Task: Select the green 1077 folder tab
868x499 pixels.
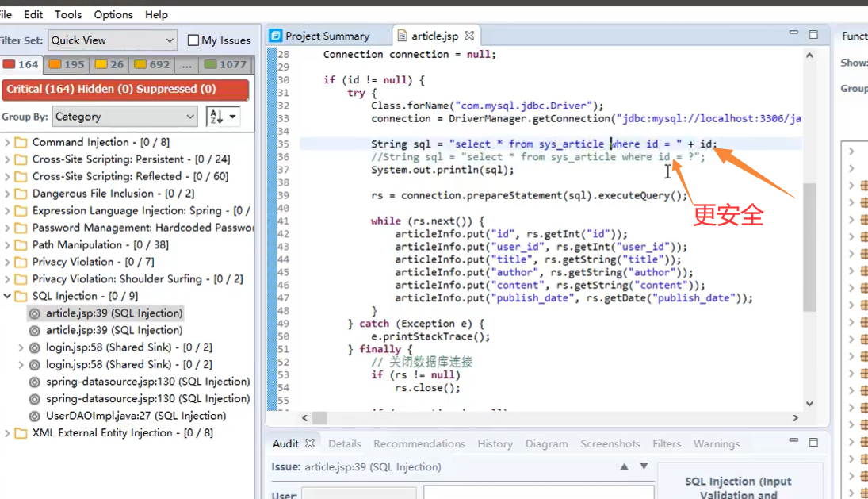Action: (226, 64)
